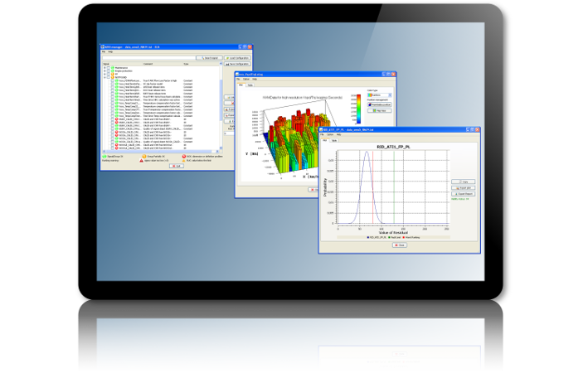This screenshot has width=588, height=373.
Task: Click the orange folder icon of expanded group
Action: coord(113,76)
